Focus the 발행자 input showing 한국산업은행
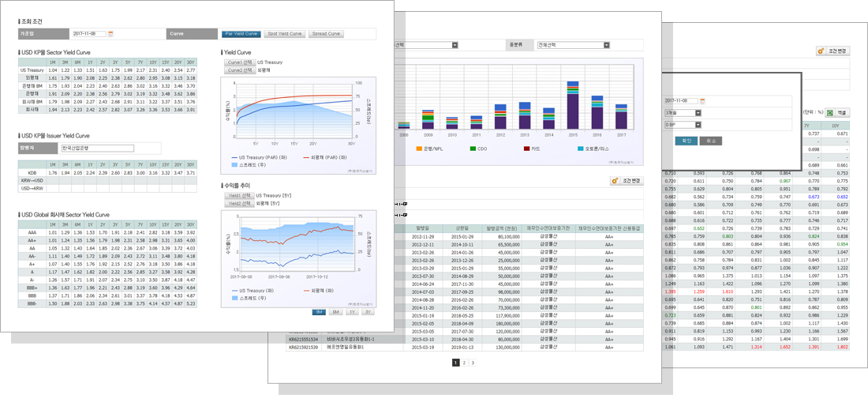Viewport: 868px width, 395px height. pyautogui.click(x=97, y=148)
